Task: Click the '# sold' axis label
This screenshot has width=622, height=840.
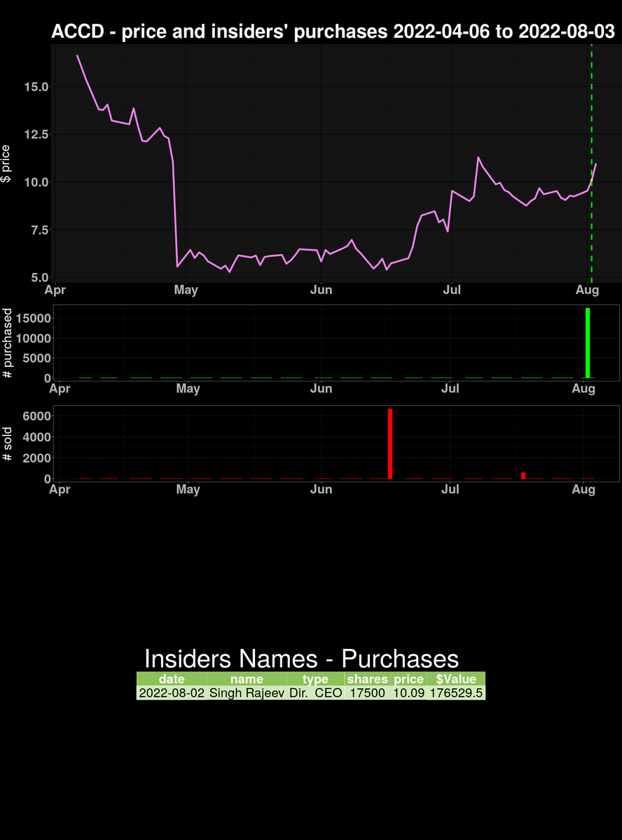Action: tap(8, 444)
